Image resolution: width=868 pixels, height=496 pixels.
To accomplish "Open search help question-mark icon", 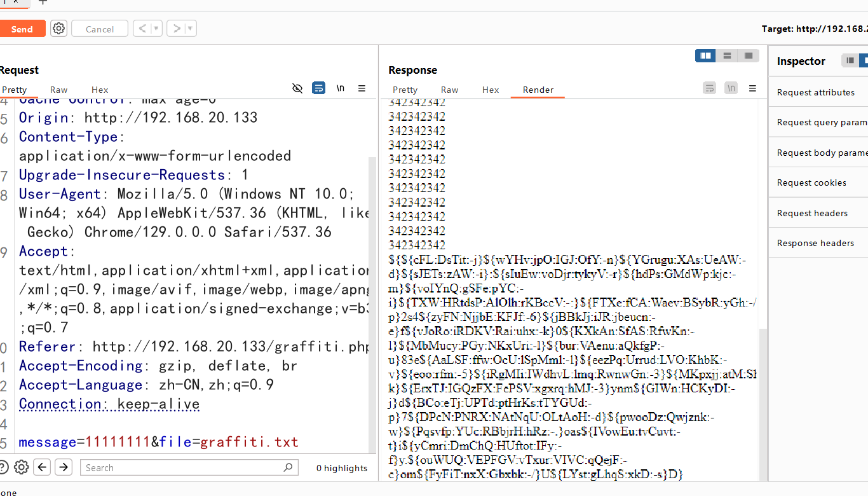I will pos(3,467).
